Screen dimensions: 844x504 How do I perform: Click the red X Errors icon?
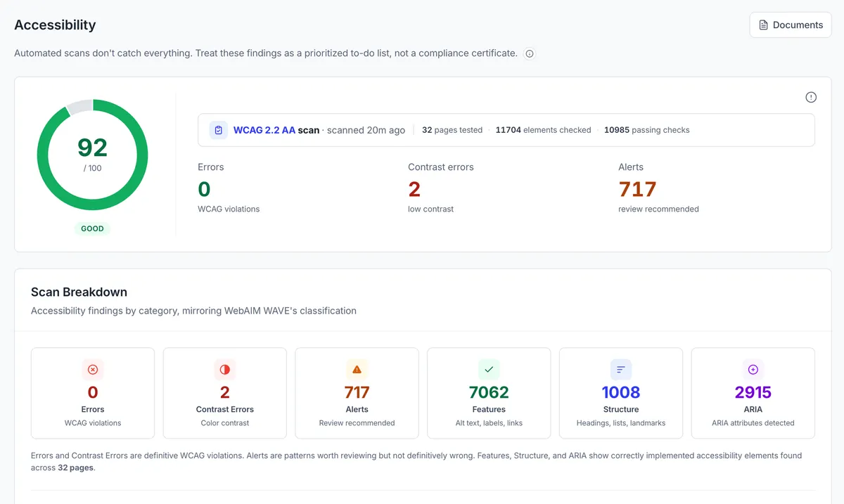coord(93,370)
